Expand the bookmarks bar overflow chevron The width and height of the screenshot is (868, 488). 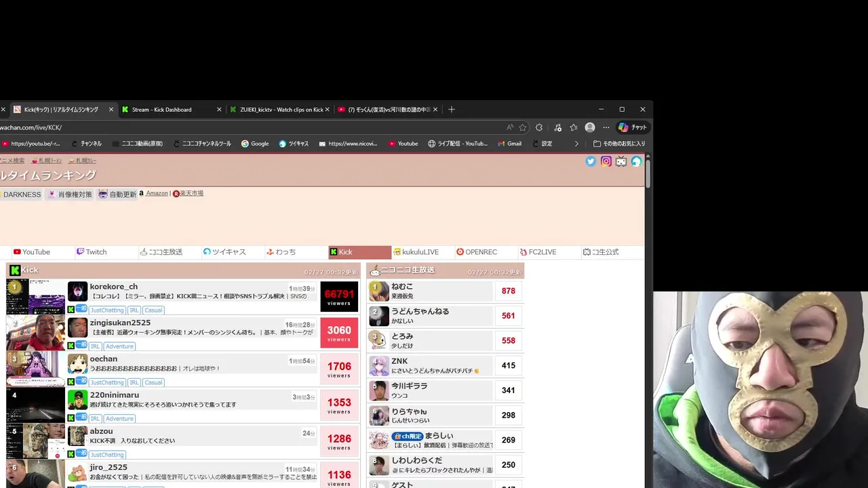coord(576,144)
